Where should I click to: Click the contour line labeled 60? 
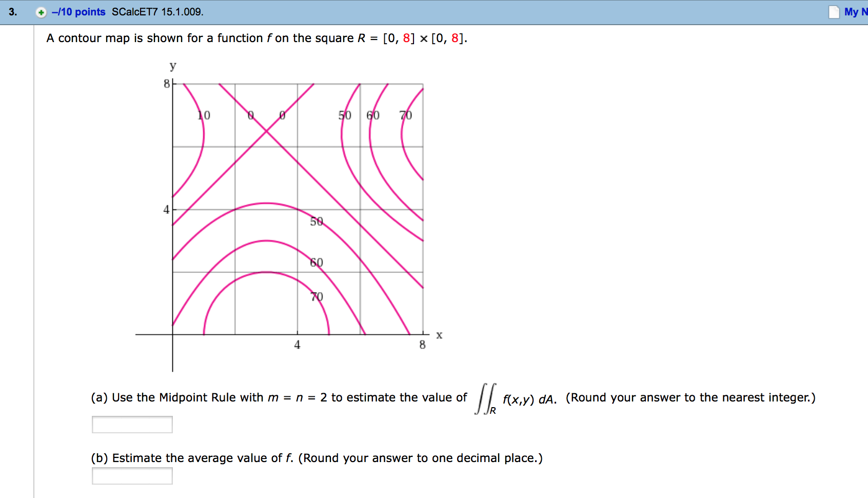[x=317, y=262]
